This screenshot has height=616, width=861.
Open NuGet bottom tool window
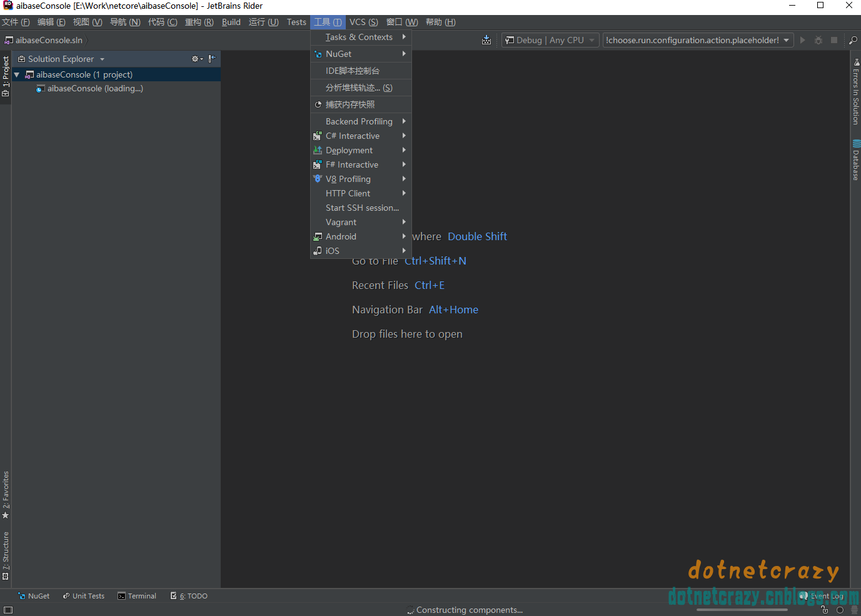pyautogui.click(x=34, y=596)
